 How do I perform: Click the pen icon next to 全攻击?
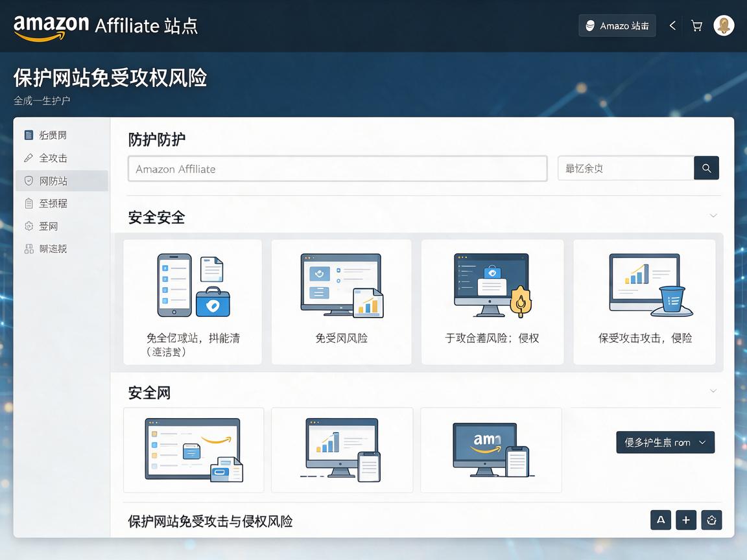coord(29,157)
